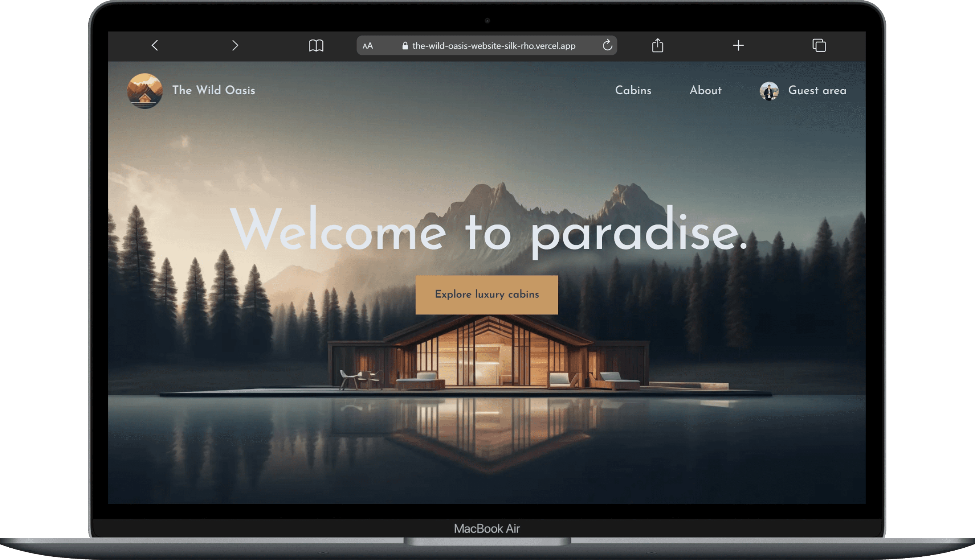Reload the current page
Viewport: 975px width, 560px height.
tap(607, 45)
